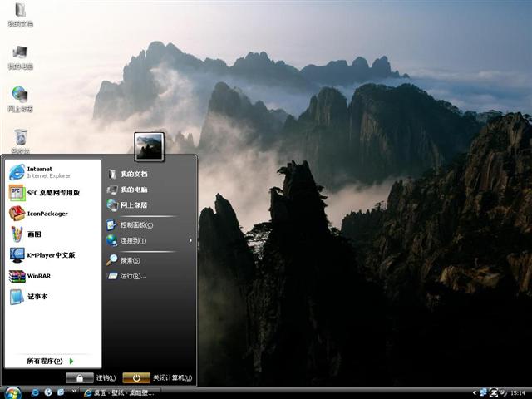Screen dimensions: 532x399
Task: Click the Windows Start orb
Action: coord(12,392)
